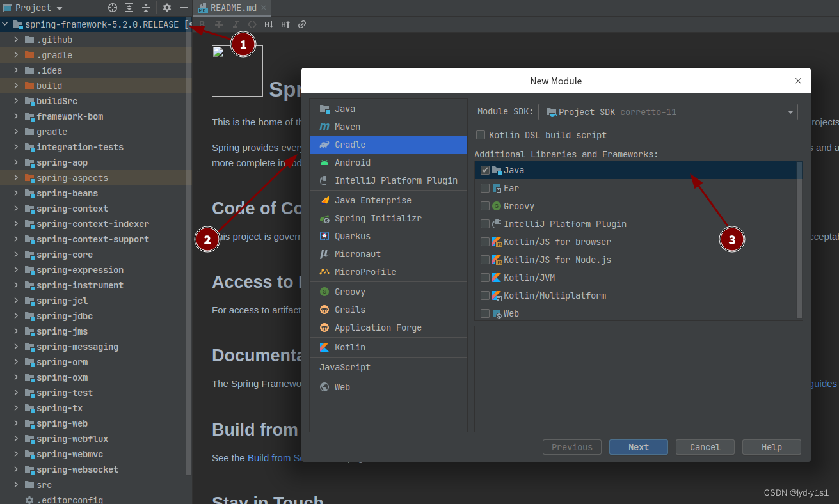Click the Next button

coord(638,447)
